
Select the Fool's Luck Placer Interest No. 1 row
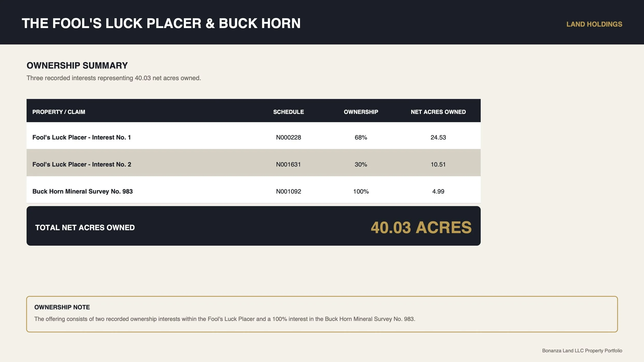(253, 137)
